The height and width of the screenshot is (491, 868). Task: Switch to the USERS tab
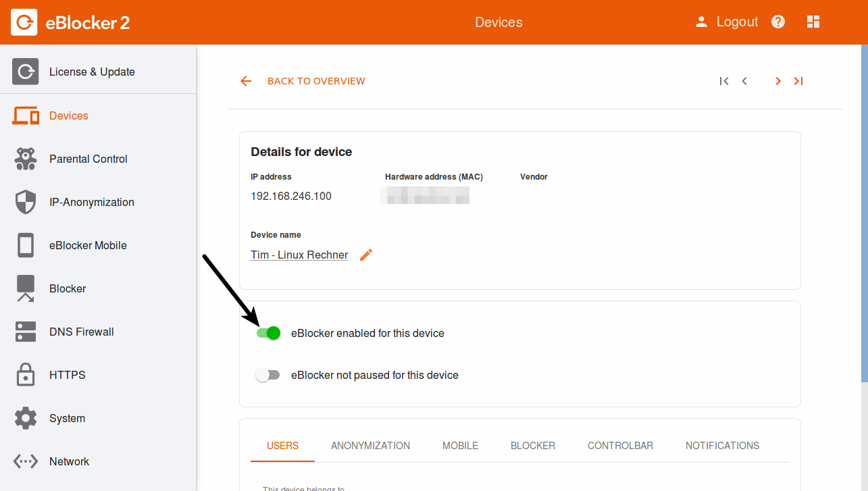tap(282, 446)
